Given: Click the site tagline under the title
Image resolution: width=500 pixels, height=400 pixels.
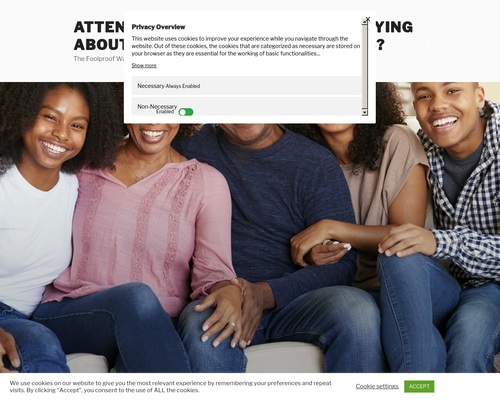Looking at the screenshot, I should [99, 59].
